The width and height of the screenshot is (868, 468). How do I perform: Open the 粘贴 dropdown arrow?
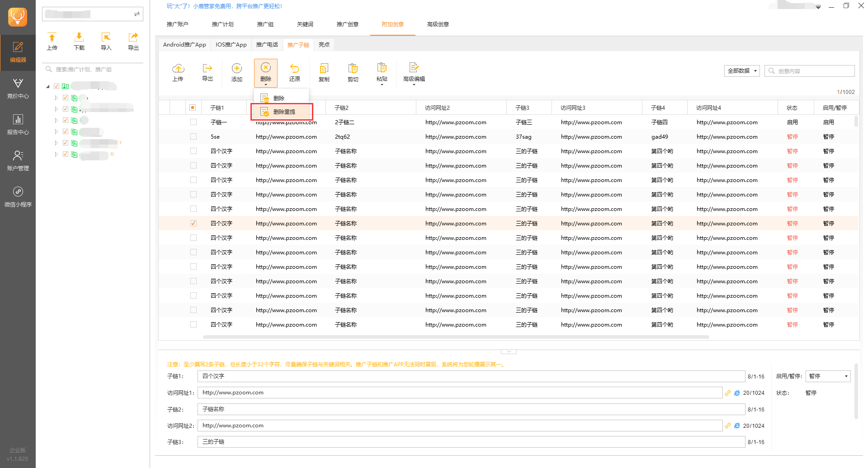(382, 84)
